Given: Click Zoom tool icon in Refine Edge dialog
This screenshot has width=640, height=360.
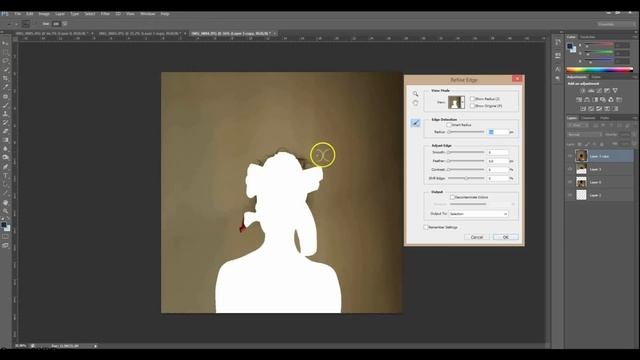Looking at the screenshot, I should [415, 94].
